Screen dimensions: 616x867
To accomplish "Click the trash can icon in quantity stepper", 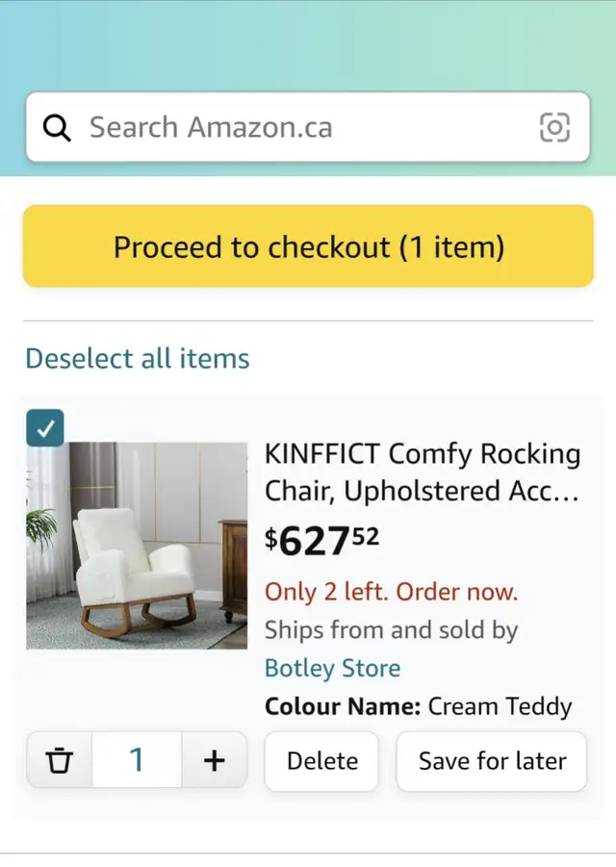I will coord(60,760).
